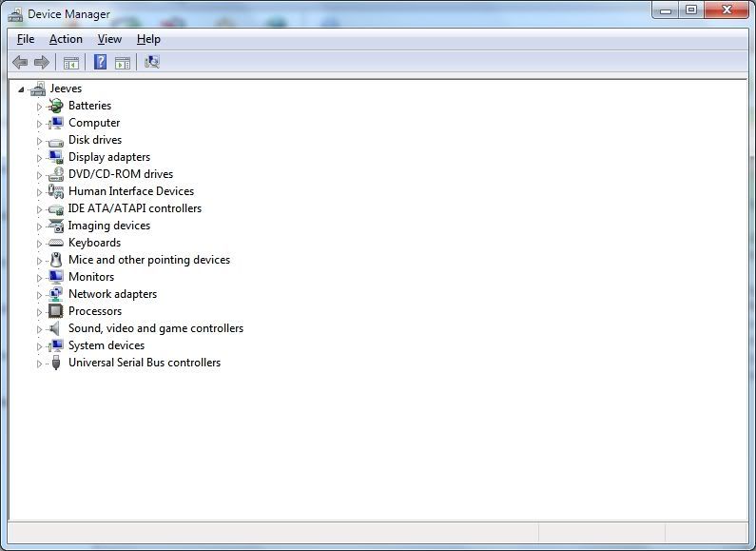Click the Device Manager title bar icon

point(15,15)
